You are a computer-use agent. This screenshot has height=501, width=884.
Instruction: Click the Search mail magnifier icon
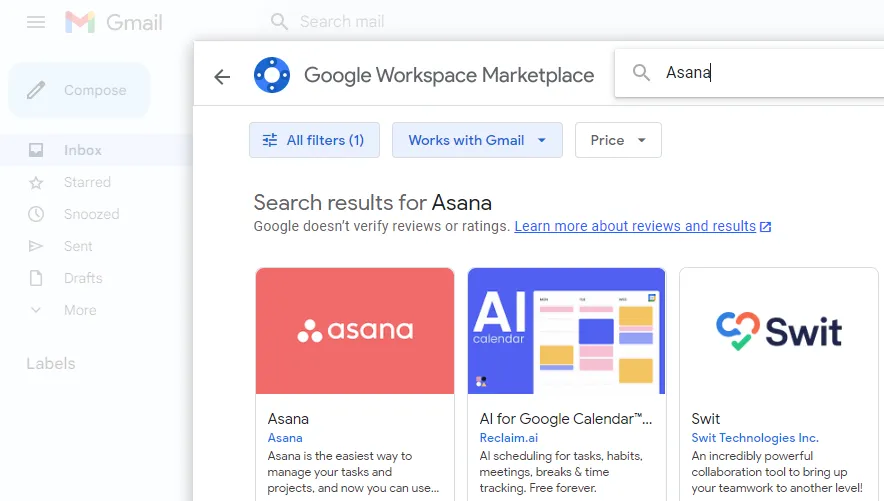point(279,22)
